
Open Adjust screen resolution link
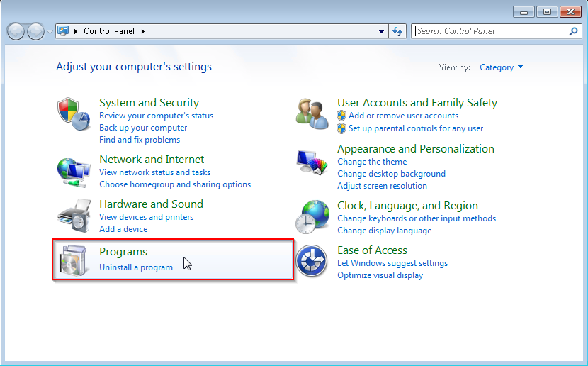tap(382, 186)
